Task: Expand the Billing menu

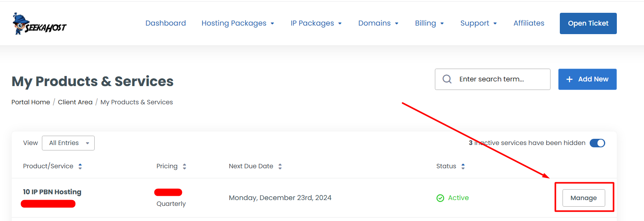Action: (429, 23)
